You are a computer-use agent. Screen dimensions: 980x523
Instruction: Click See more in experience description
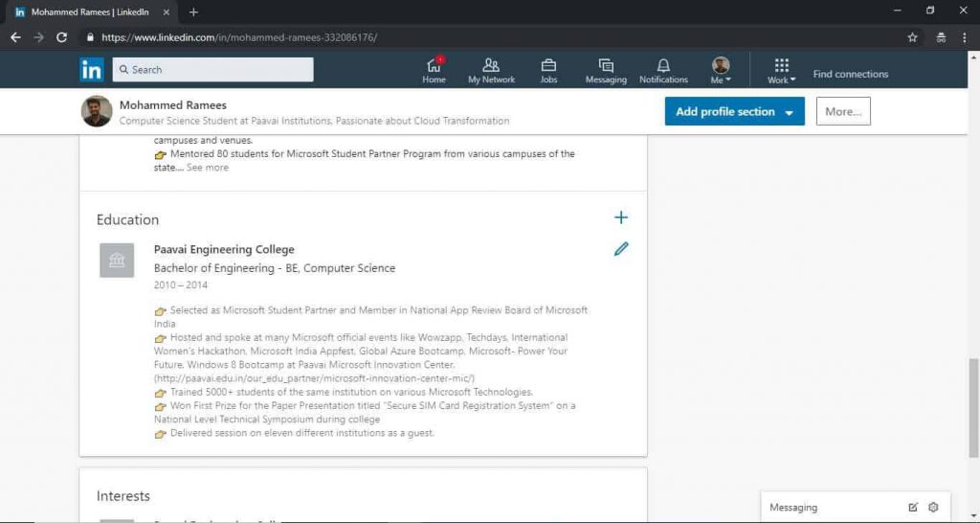point(208,168)
